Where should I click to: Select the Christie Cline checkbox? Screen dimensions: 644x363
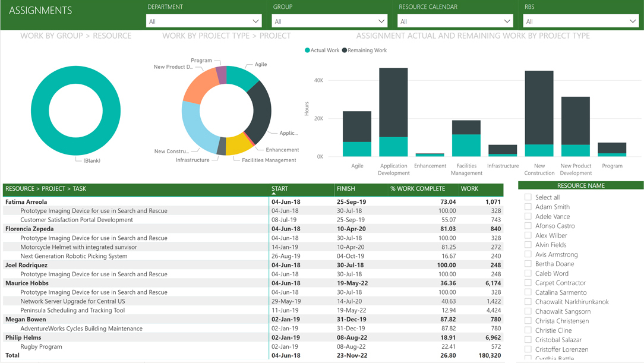[528, 330]
